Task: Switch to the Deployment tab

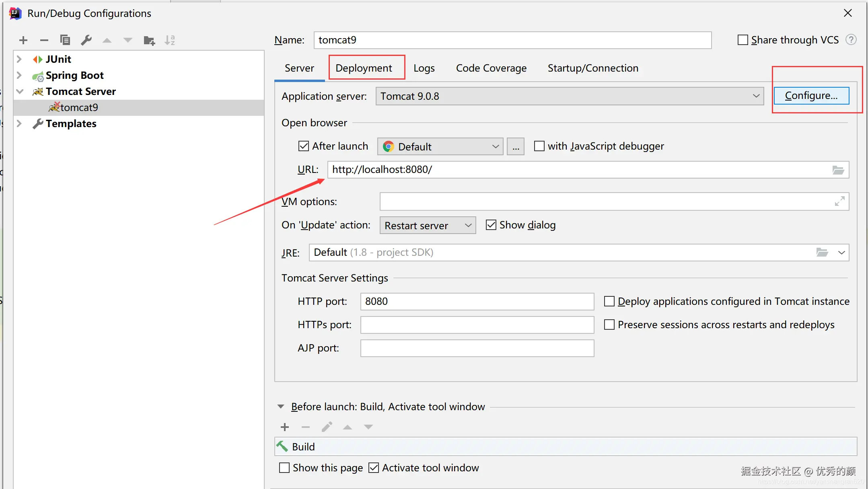Action: (364, 68)
